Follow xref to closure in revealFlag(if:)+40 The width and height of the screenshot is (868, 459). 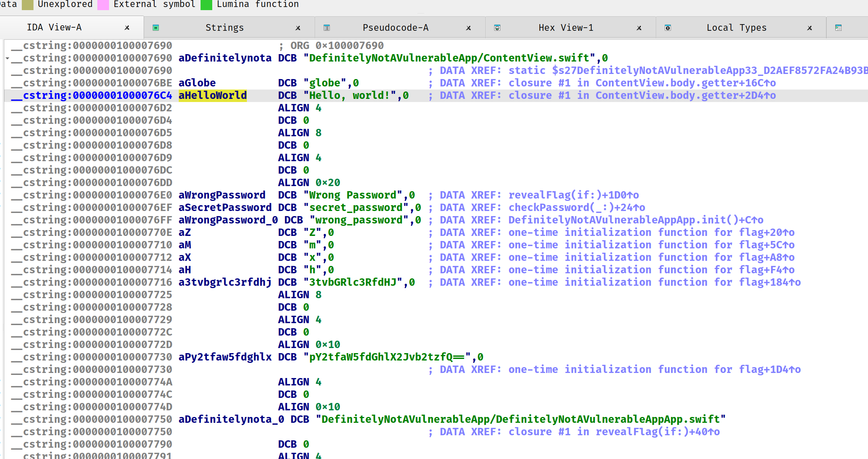coord(614,432)
